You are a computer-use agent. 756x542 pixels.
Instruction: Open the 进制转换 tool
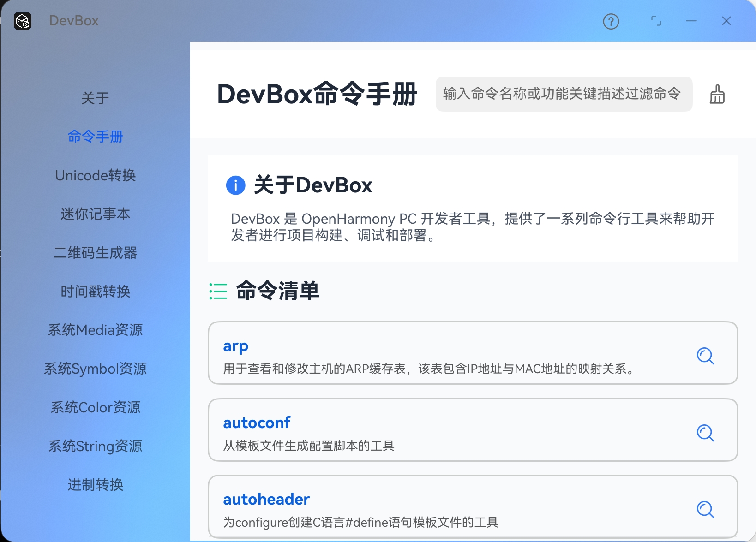95,485
